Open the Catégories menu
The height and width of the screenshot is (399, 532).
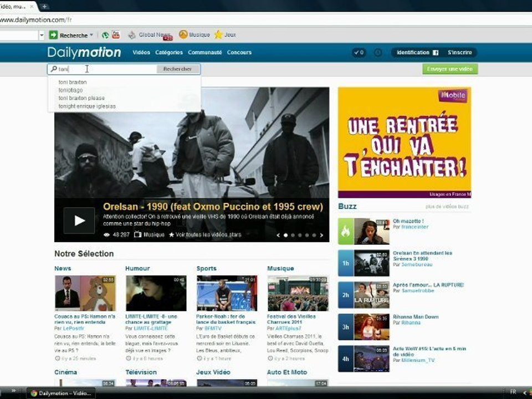pyautogui.click(x=169, y=52)
